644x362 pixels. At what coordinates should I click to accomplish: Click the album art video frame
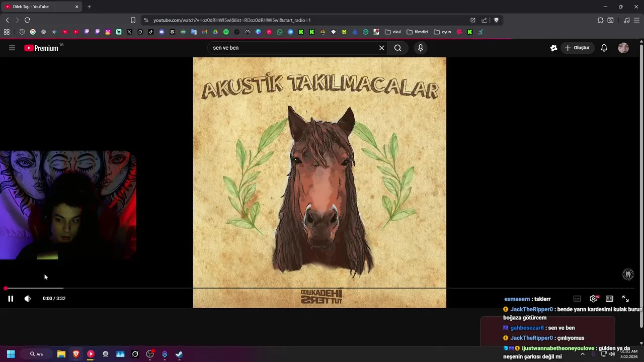click(319, 183)
